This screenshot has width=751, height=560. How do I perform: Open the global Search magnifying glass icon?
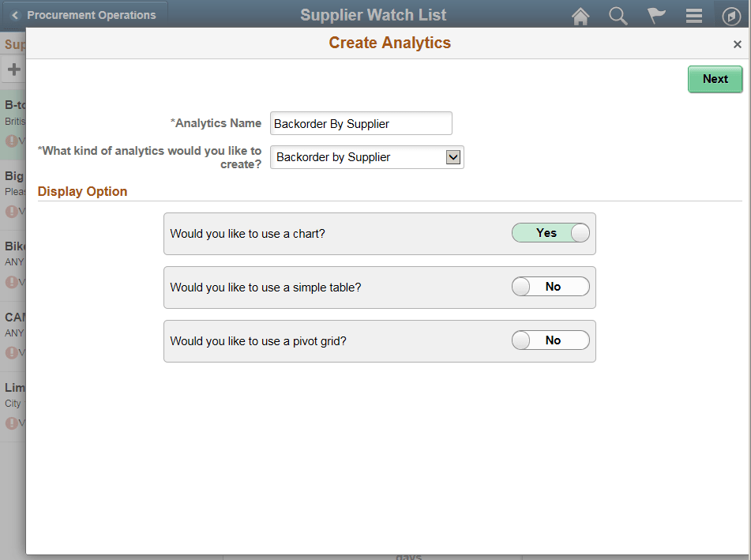tap(618, 15)
